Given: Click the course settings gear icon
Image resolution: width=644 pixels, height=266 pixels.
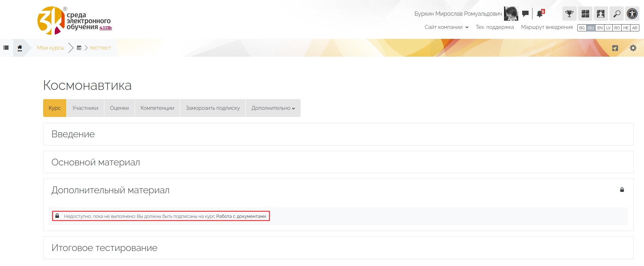Looking at the screenshot, I should click(633, 48).
